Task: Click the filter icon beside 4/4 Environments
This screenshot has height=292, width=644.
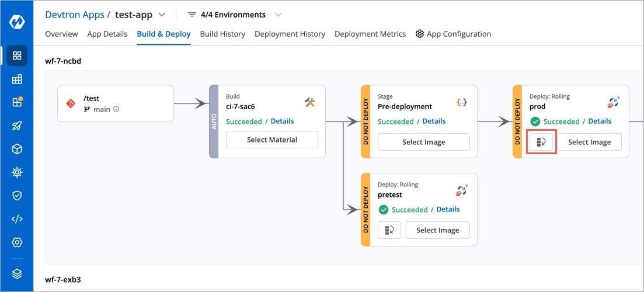Action: (x=192, y=15)
